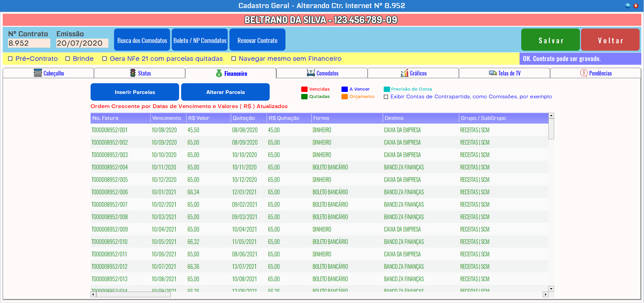
Task: Sort by No. Fatura column header
Action: click(120, 118)
